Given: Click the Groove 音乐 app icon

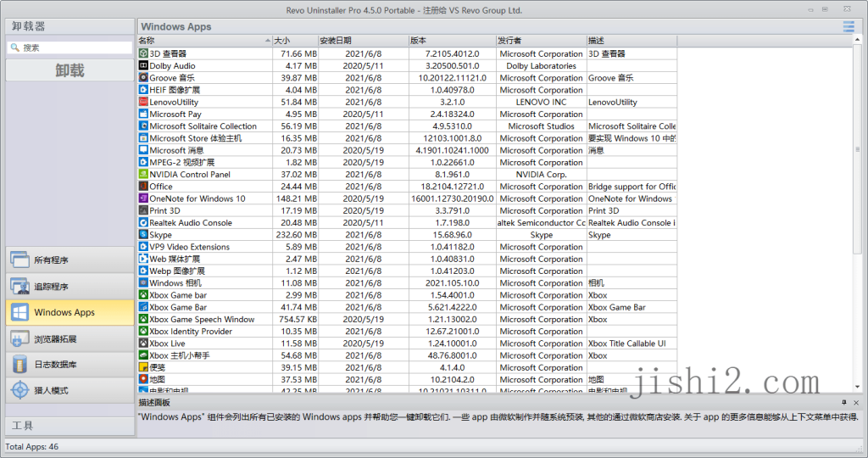Looking at the screenshot, I should pyautogui.click(x=143, y=77).
